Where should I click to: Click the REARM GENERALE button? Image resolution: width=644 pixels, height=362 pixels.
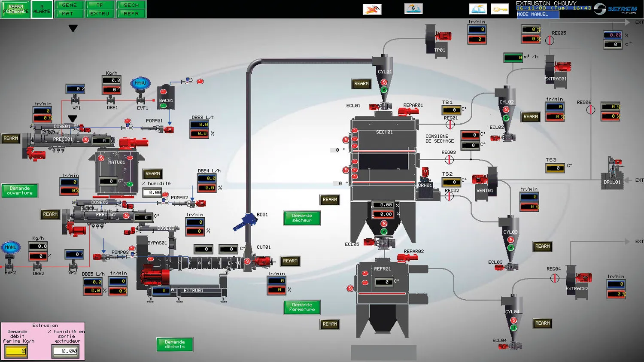[x=16, y=9]
